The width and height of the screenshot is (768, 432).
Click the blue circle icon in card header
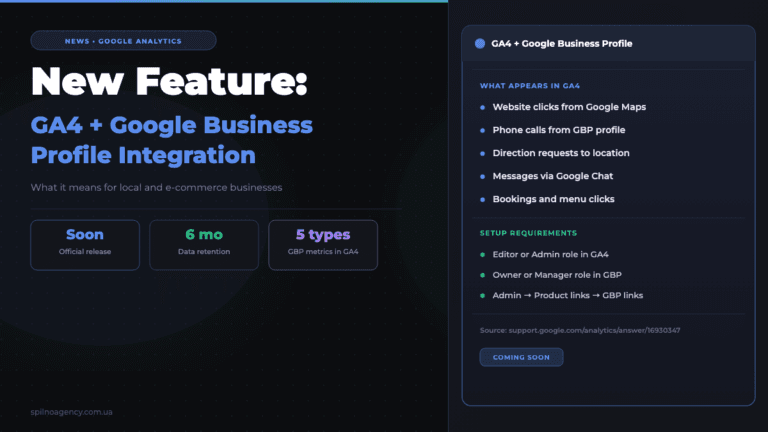click(480, 44)
